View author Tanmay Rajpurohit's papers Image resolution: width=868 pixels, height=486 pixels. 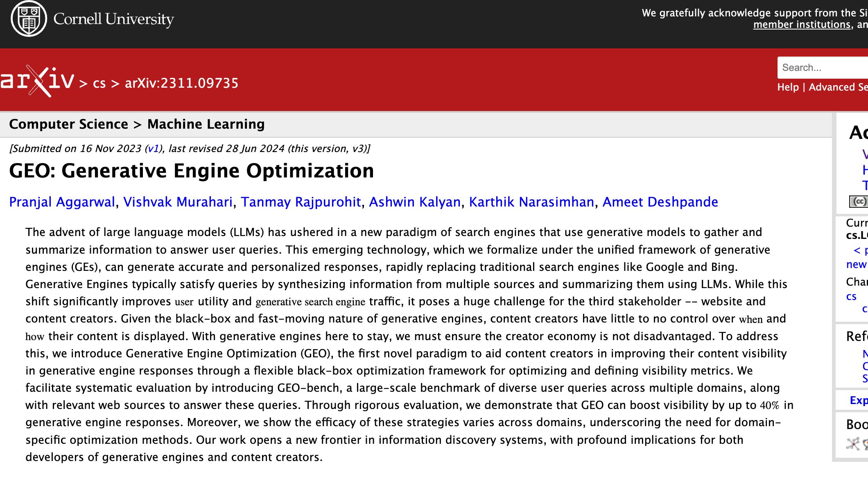[301, 202]
